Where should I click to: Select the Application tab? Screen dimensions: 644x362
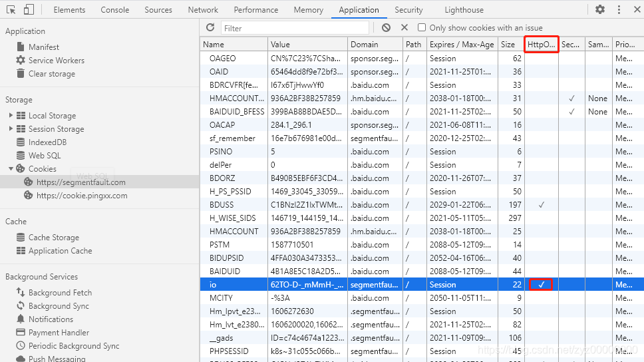(x=359, y=9)
